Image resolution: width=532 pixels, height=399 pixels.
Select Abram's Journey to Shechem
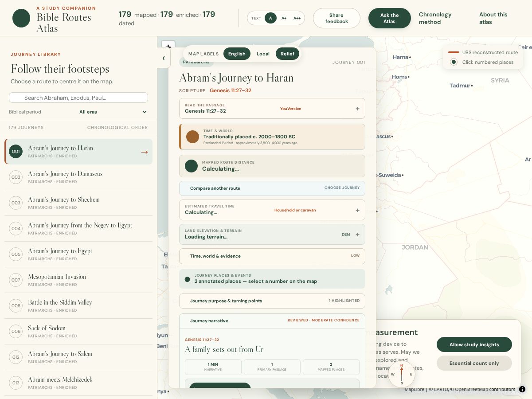pos(78,203)
